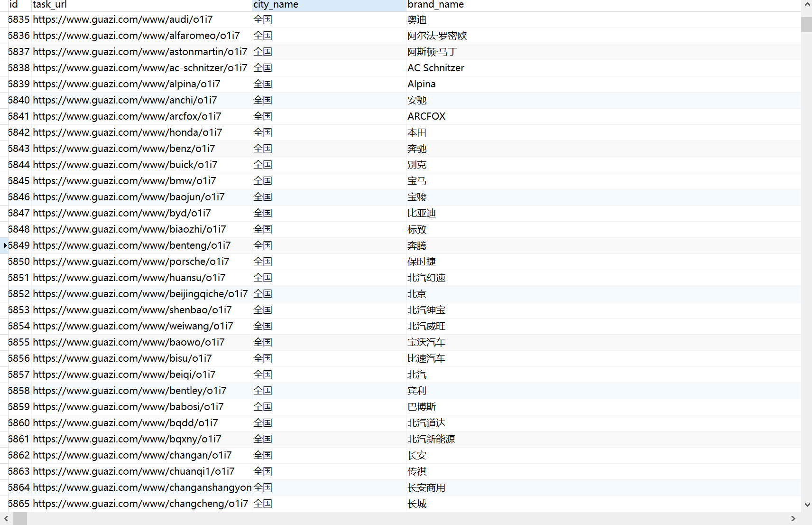Select brand cell 宝沃汽车
Image resolution: width=812 pixels, height=525 pixels.
click(x=603, y=342)
